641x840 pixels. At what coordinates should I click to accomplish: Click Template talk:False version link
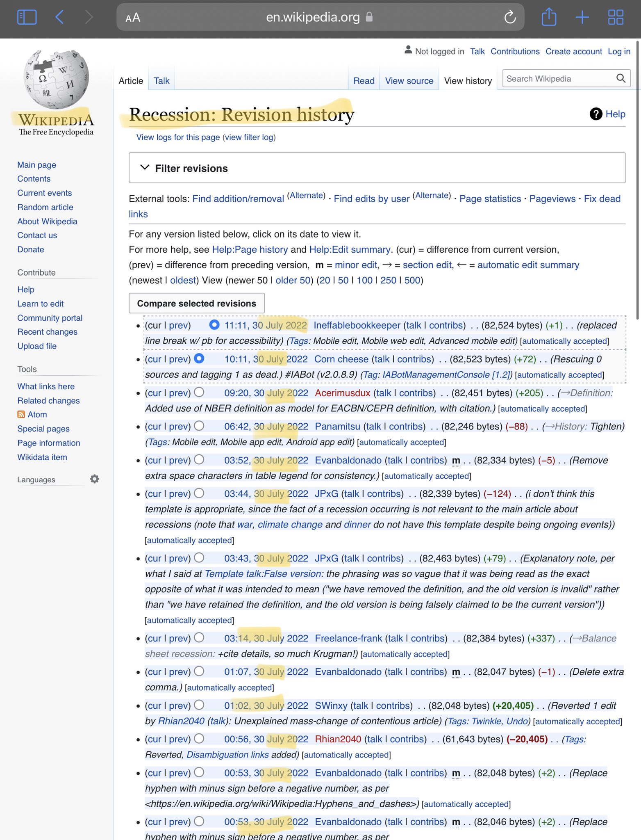[263, 573]
